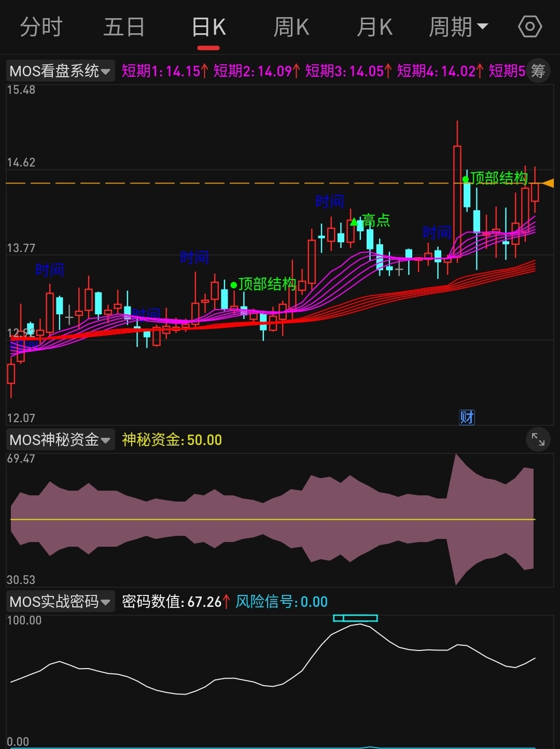Switch to the 月K tab
The height and width of the screenshot is (749, 560).
point(375,27)
